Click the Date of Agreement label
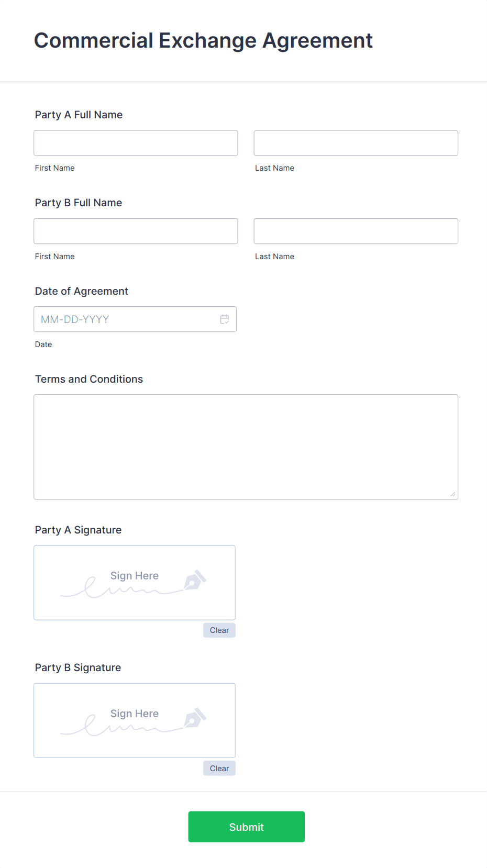 (82, 291)
